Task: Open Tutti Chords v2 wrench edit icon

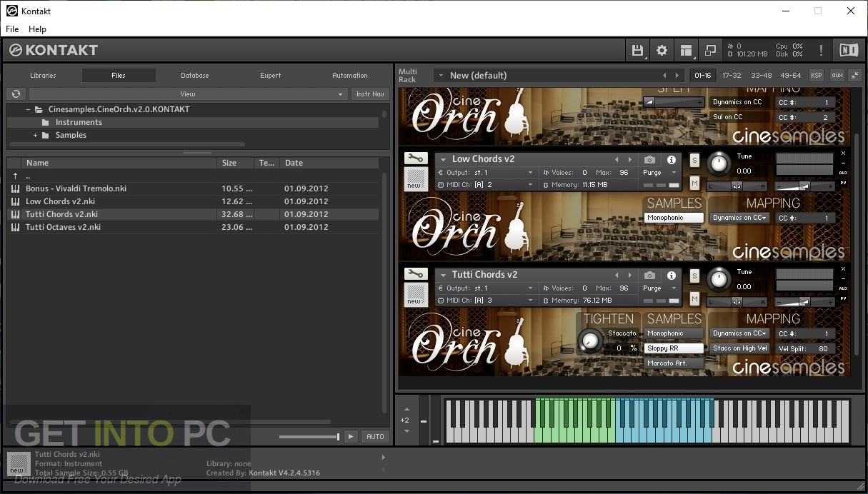Action: [x=415, y=274]
